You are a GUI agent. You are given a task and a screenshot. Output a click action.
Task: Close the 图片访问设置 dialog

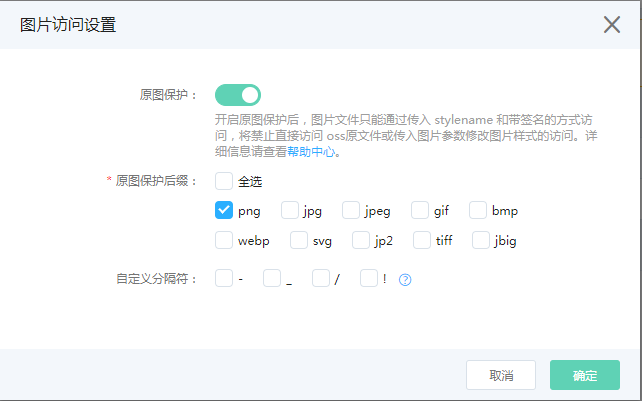click(612, 25)
